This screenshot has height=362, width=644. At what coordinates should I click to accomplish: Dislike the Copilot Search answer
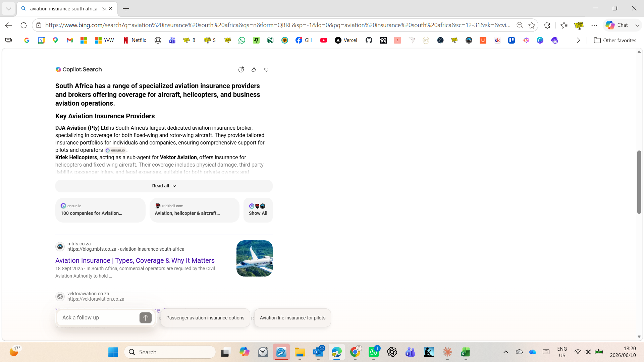coord(266,70)
